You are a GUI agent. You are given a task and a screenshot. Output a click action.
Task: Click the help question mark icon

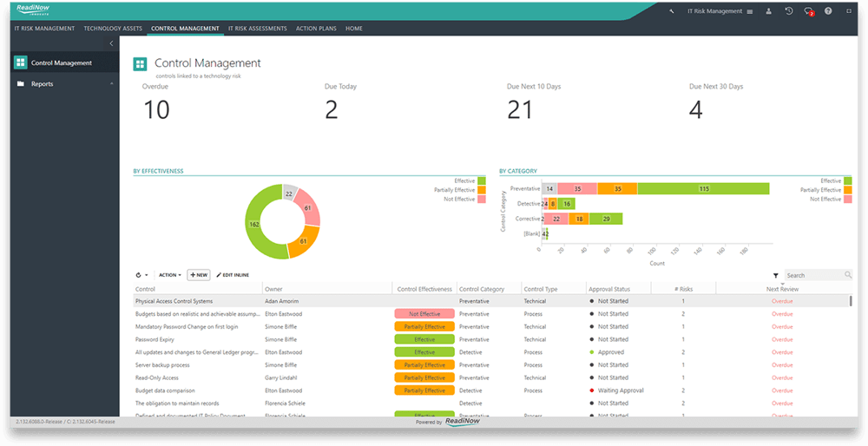[x=829, y=11]
